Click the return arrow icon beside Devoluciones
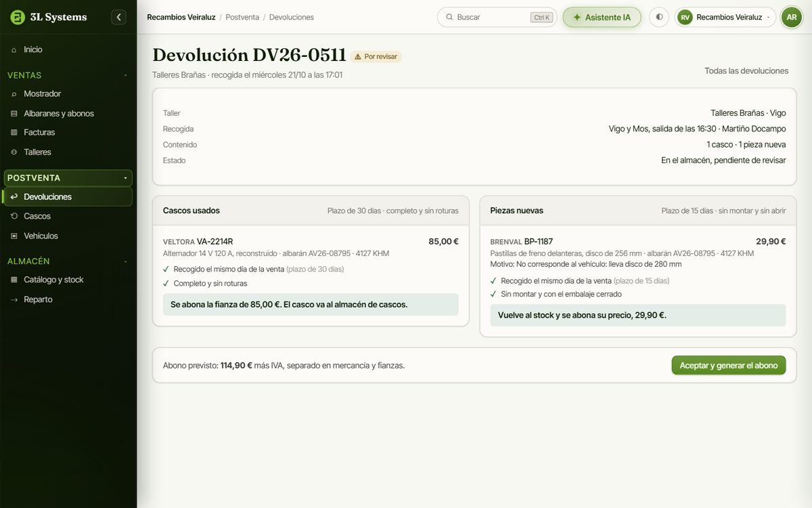This screenshot has height=508, width=812. pyautogui.click(x=14, y=196)
